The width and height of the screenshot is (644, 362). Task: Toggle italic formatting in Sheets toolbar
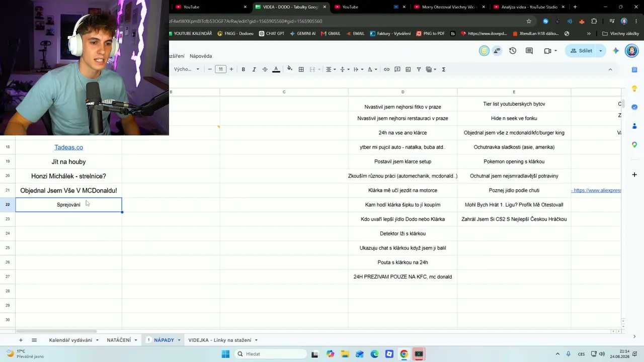point(254,69)
